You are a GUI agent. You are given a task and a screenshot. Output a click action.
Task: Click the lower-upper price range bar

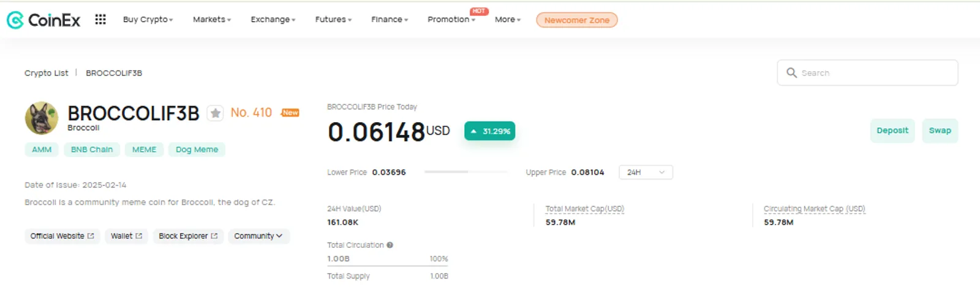466,172
